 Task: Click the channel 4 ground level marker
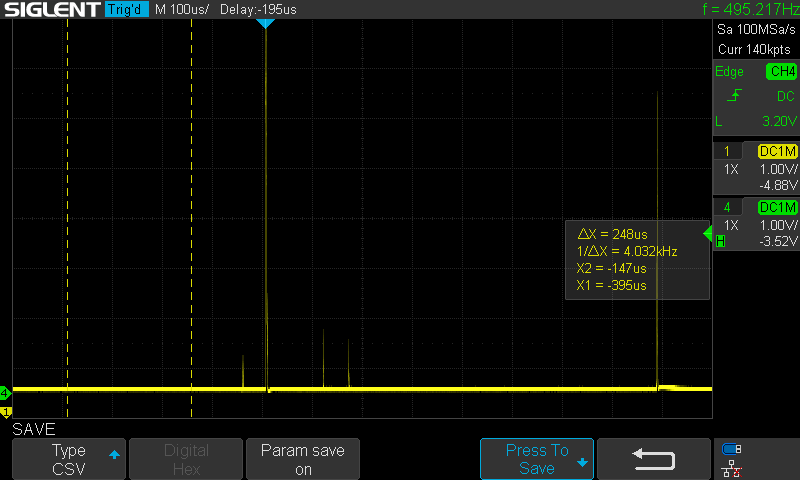5,393
